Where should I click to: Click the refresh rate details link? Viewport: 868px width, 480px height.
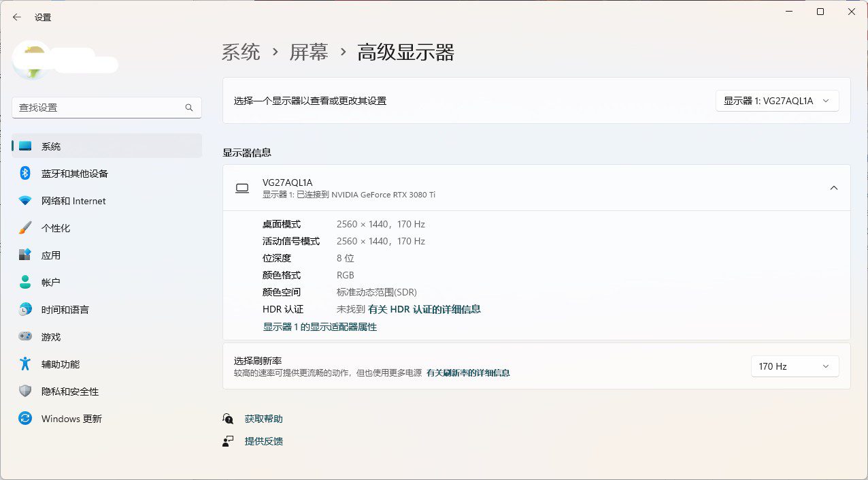tap(468, 373)
